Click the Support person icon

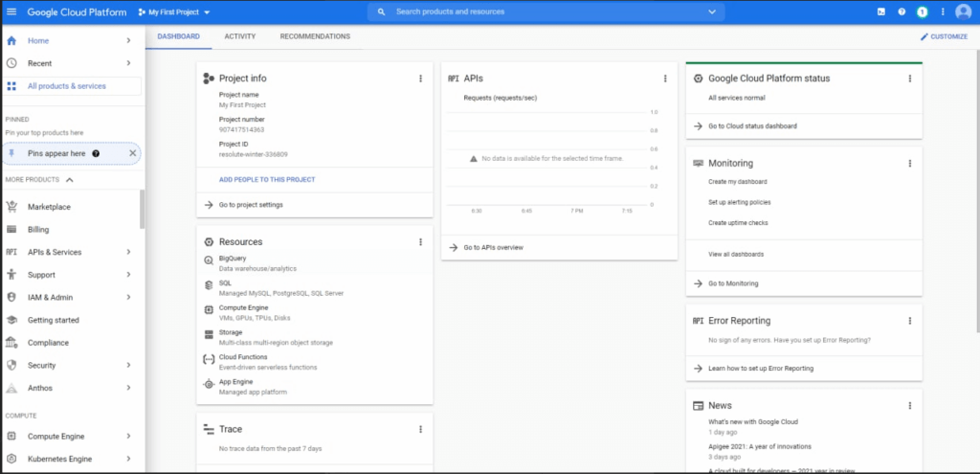pyautogui.click(x=11, y=275)
